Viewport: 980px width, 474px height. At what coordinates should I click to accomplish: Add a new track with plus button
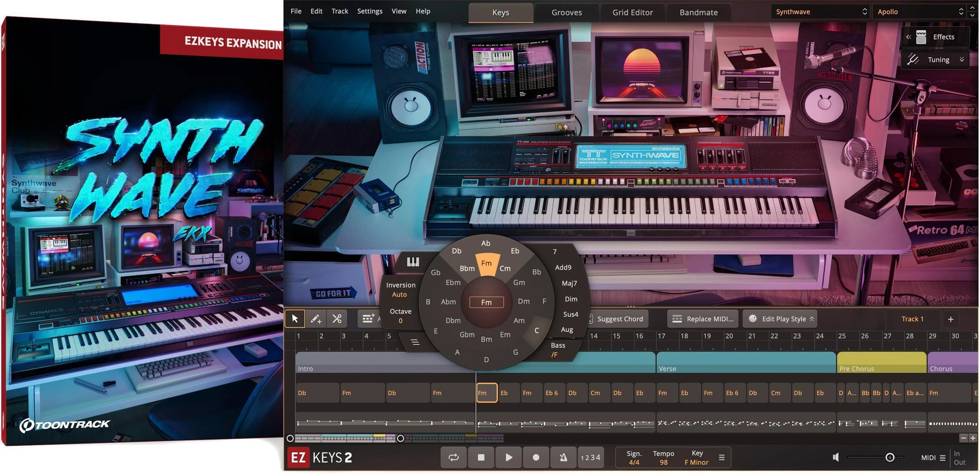coord(951,319)
